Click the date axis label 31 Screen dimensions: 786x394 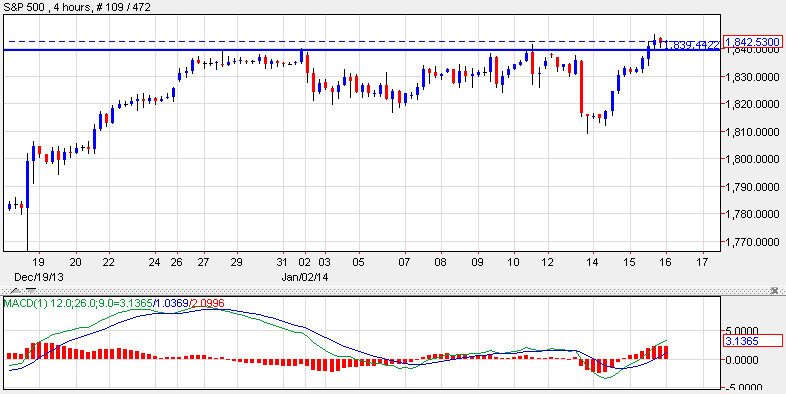[283, 262]
